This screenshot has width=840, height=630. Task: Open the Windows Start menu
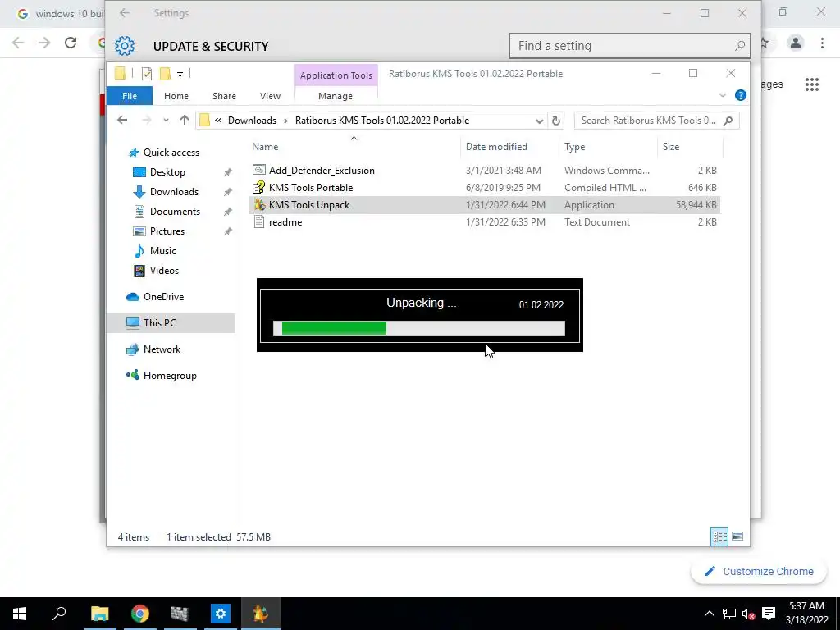pyautogui.click(x=20, y=614)
